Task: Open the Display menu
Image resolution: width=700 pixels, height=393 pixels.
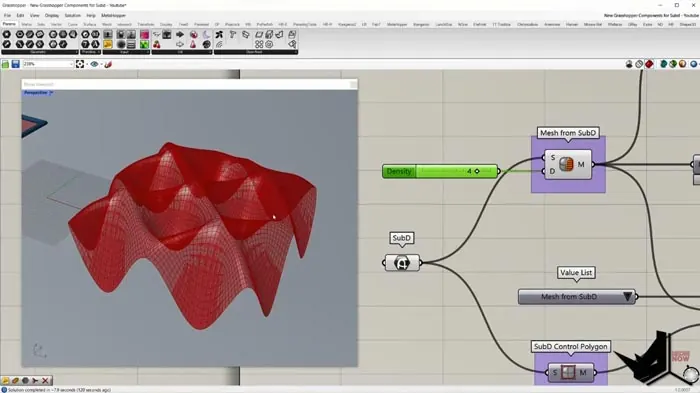Action: 52,15
